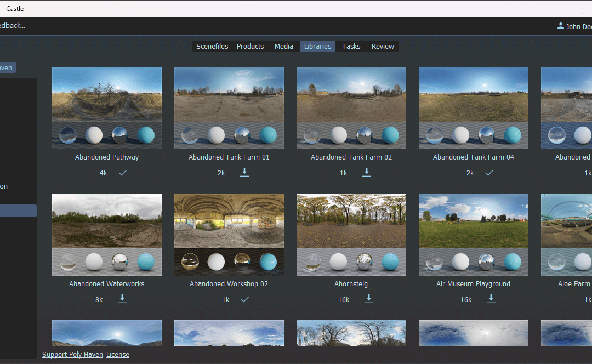This screenshot has width=592, height=364.
Task: Open the Support Poly Haven link
Action: (72, 355)
